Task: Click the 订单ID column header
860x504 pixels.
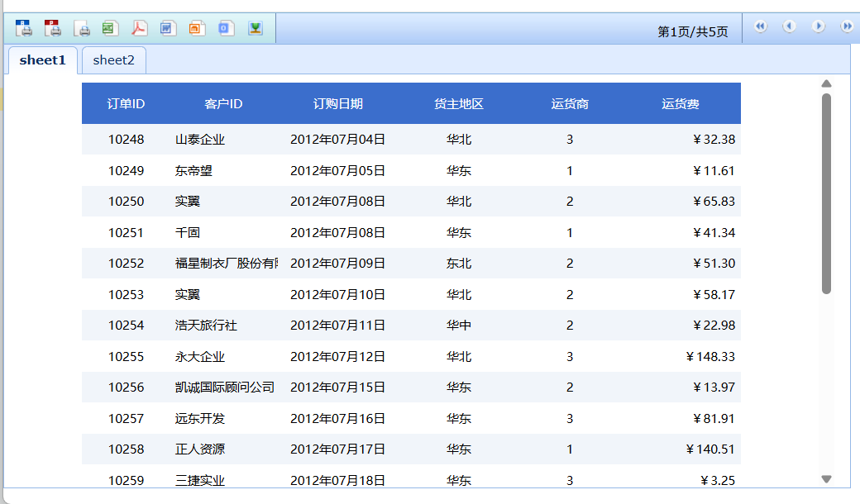Action: click(126, 104)
